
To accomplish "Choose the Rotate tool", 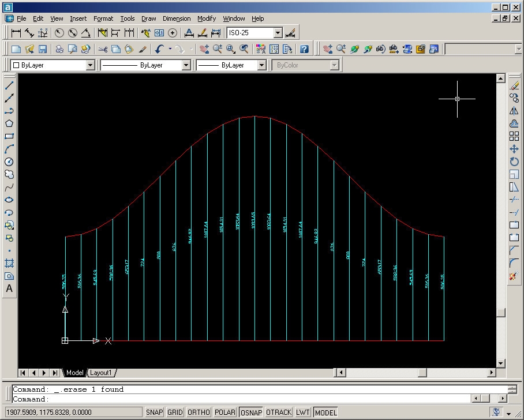I will [x=514, y=162].
